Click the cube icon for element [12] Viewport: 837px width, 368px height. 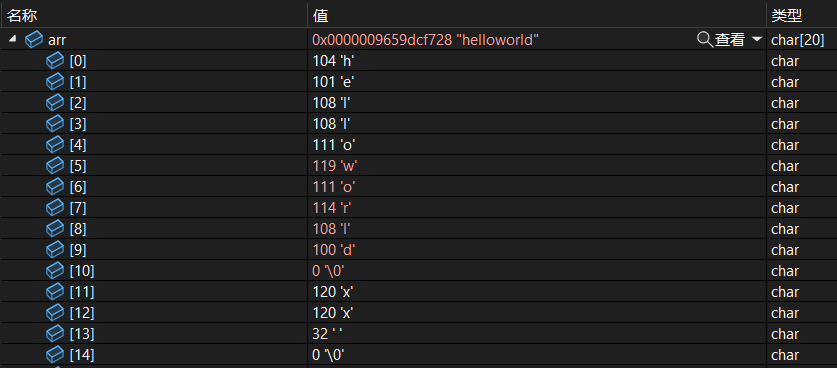55,312
